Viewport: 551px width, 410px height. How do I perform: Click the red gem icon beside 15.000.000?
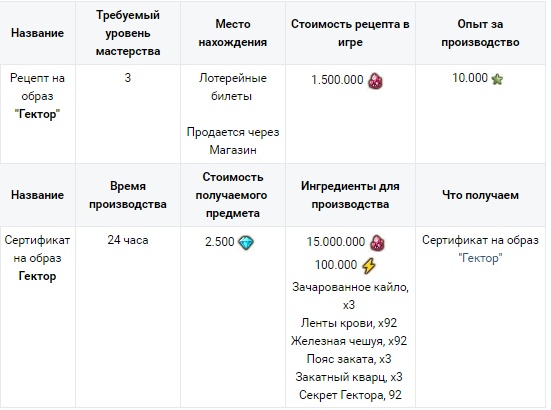point(377,242)
